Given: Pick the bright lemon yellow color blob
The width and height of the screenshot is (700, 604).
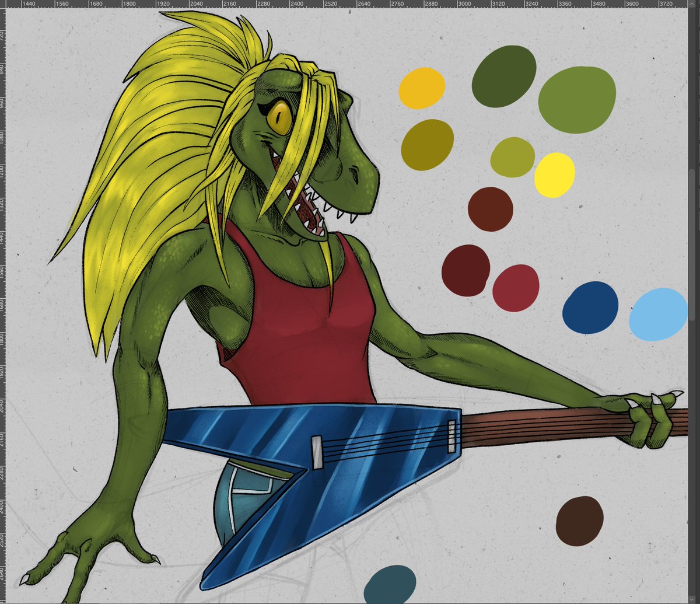Looking at the screenshot, I should point(555,175).
